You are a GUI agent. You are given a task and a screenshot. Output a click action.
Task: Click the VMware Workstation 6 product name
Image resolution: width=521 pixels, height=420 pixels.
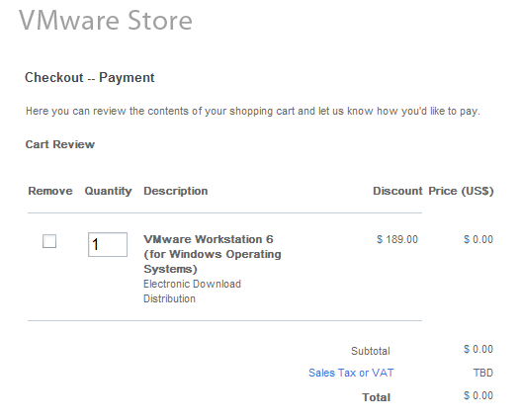tap(213, 254)
